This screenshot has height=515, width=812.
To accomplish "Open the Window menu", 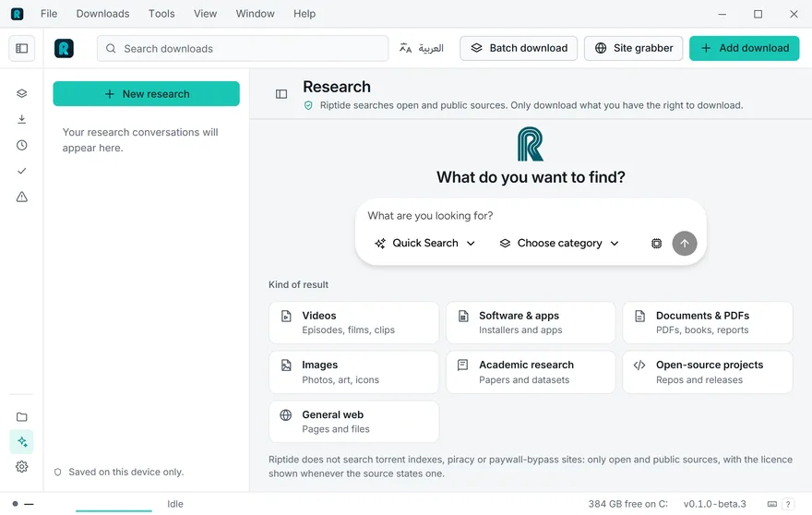I will pos(255,14).
